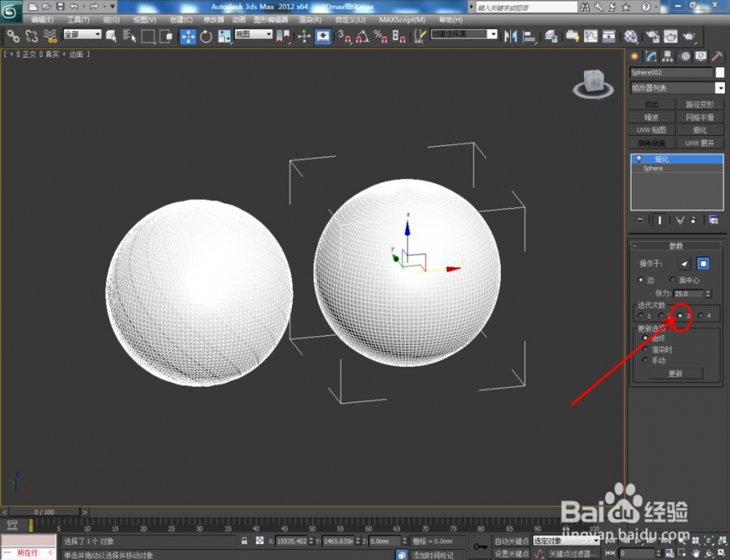Open the Curve Editor tool
730x560 pixels.
coord(590,36)
